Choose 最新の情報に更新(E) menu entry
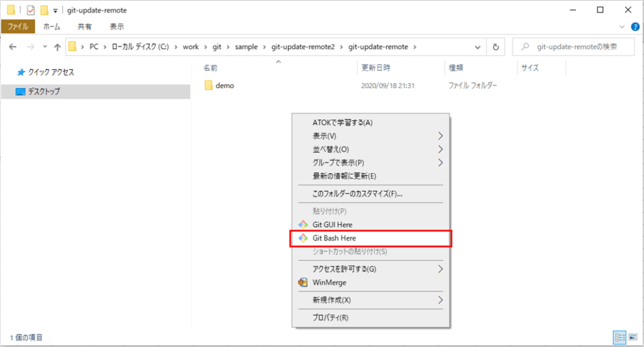 (344, 176)
